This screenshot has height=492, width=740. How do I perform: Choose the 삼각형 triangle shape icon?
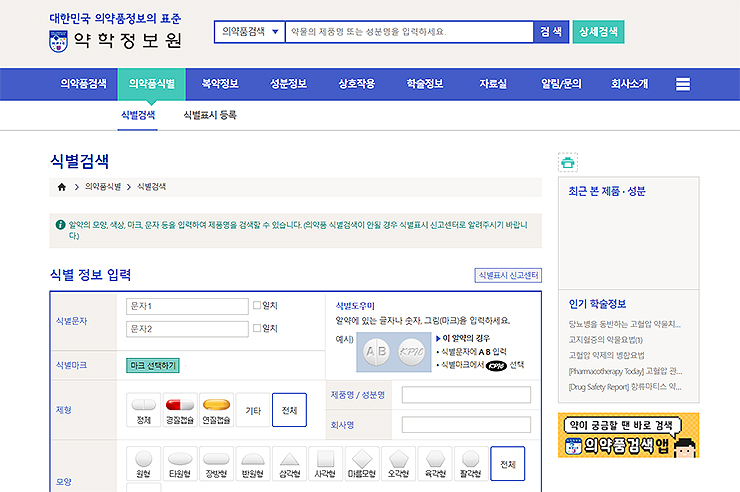pyautogui.click(x=289, y=464)
